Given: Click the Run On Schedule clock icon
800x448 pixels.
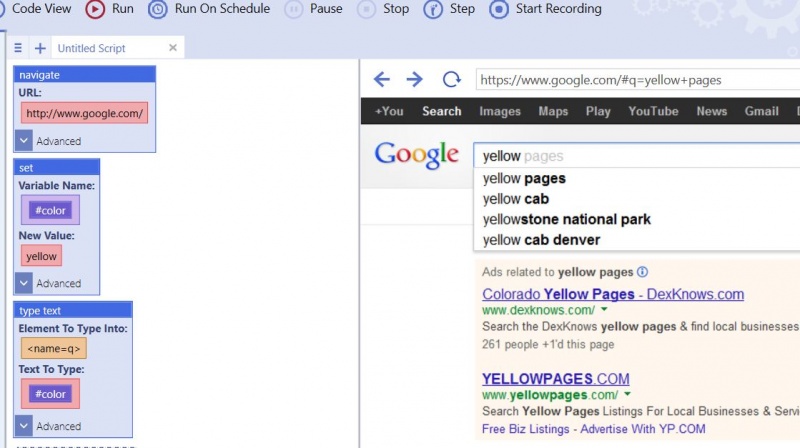Looking at the screenshot, I should coord(158,9).
